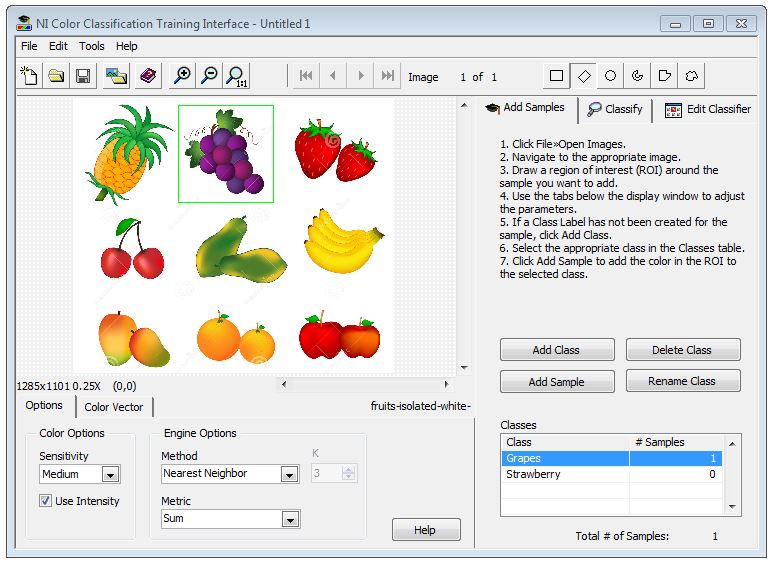Select the Oval ROI tool
The image size is (774, 564).
(610, 76)
